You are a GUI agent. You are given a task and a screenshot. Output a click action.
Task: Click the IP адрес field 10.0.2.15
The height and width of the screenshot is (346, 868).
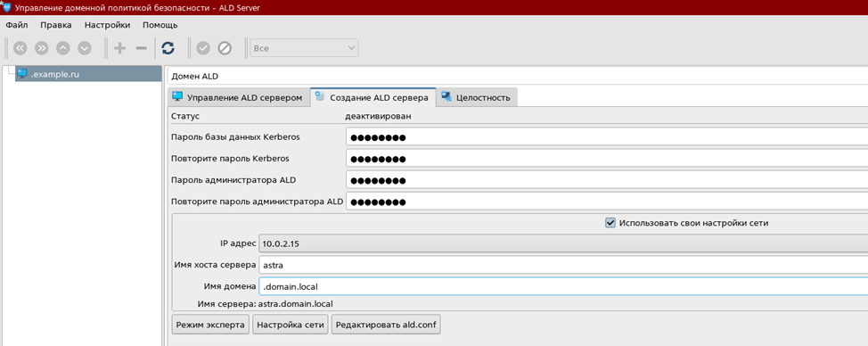pos(563,243)
